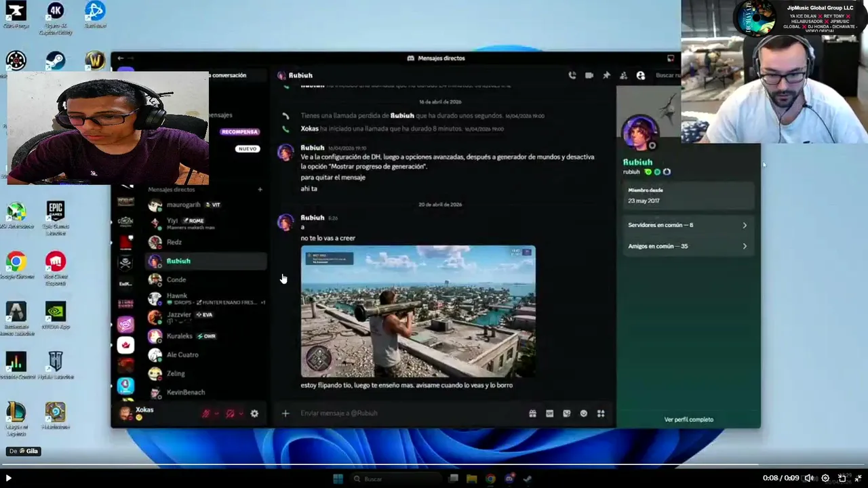Screen dimensions: 868x488
Task: Open the GTA screenshot image sent by Rubiuh
Action: (x=418, y=311)
